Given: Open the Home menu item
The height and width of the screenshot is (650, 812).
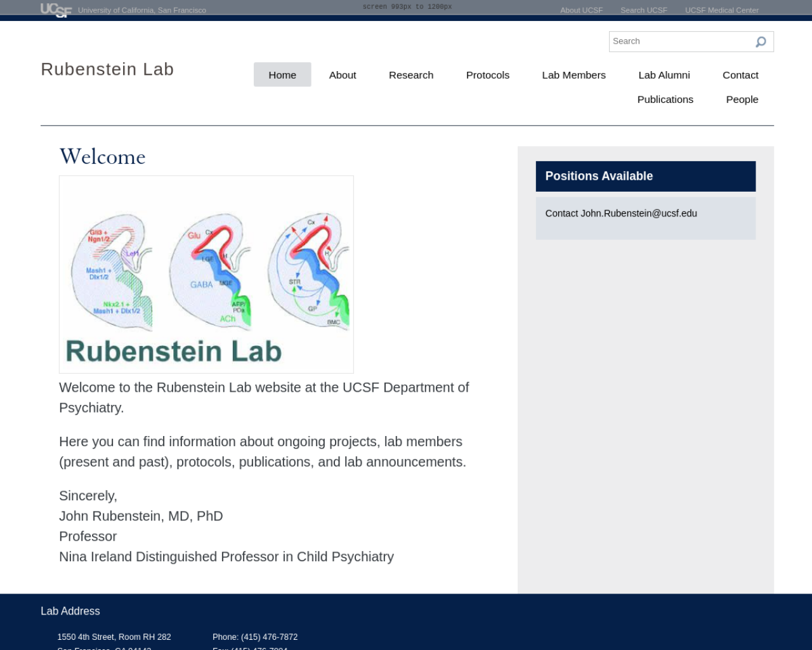Looking at the screenshot, I should (282, 75).
